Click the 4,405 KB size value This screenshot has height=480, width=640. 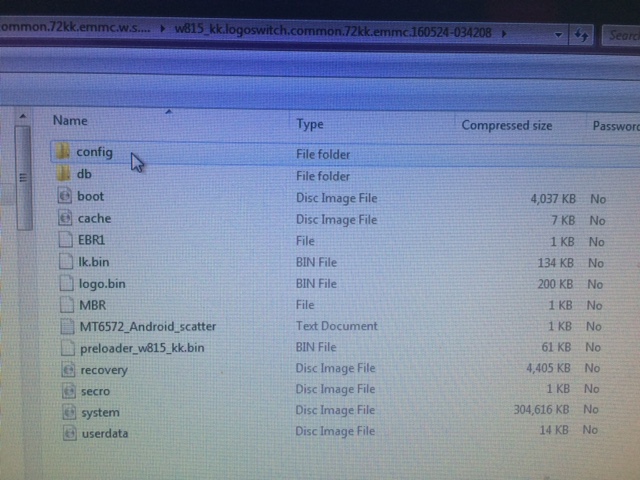coord(548,368)
